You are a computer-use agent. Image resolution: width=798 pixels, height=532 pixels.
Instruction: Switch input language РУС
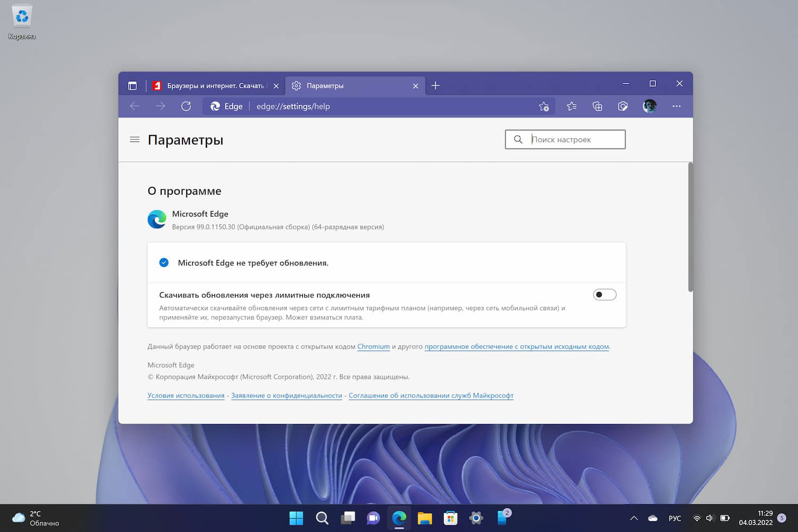[x=675, y=518]
